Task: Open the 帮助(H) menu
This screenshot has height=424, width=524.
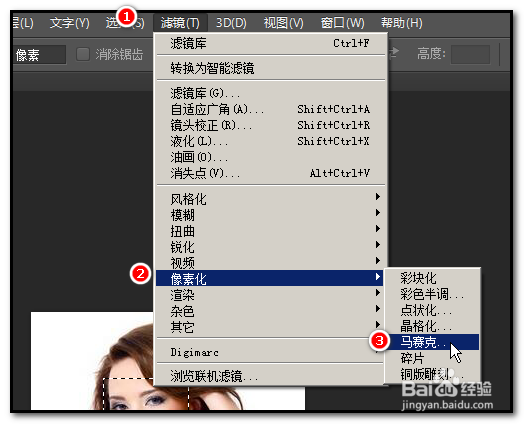Action: click(402, 23)
